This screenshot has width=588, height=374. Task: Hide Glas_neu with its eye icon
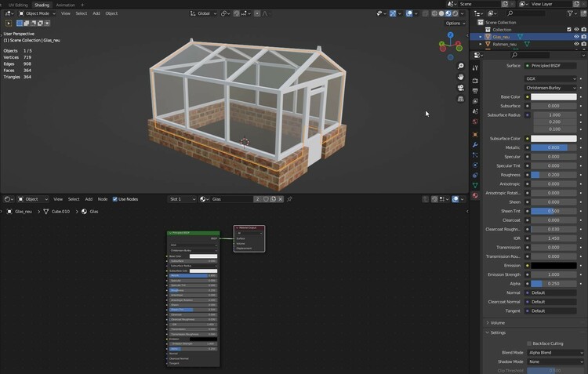[x=576, y=37]
